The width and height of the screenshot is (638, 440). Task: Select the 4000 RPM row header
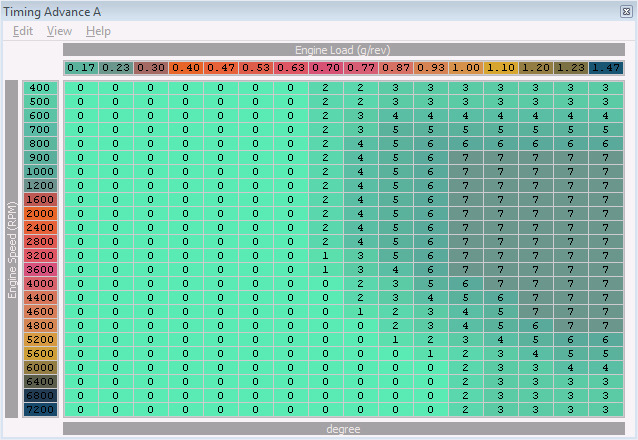(x=40, y=284)
